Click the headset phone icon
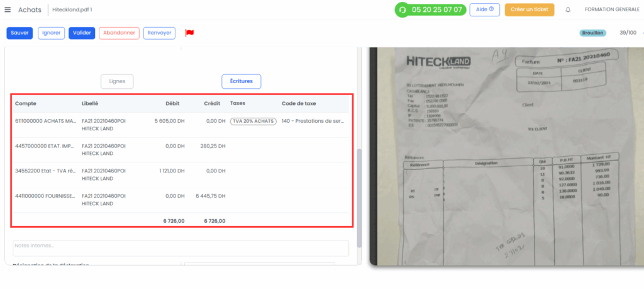This screenshot has height=289, width=644. (x=402, y=10)
